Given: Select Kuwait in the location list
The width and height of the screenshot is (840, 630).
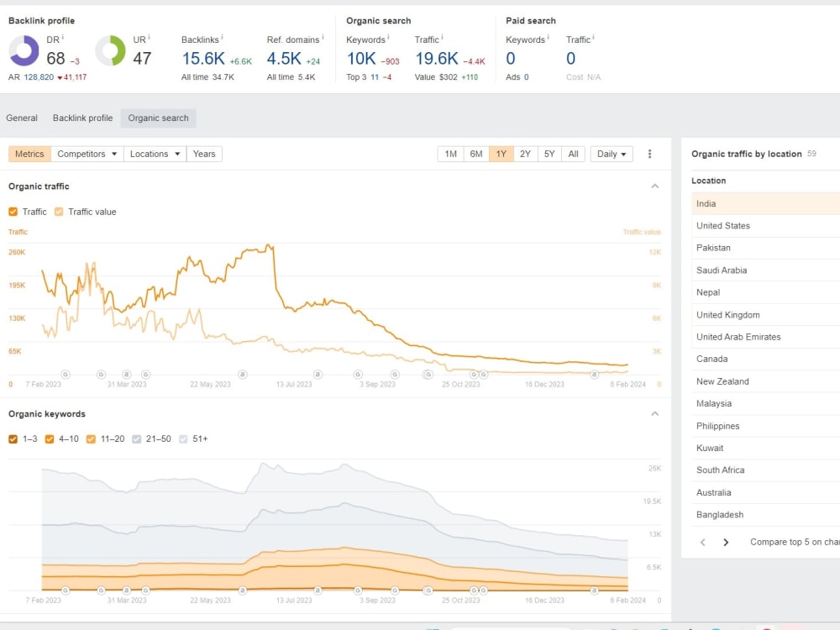Looking at the screenshot, I should [x=765, y=448].
